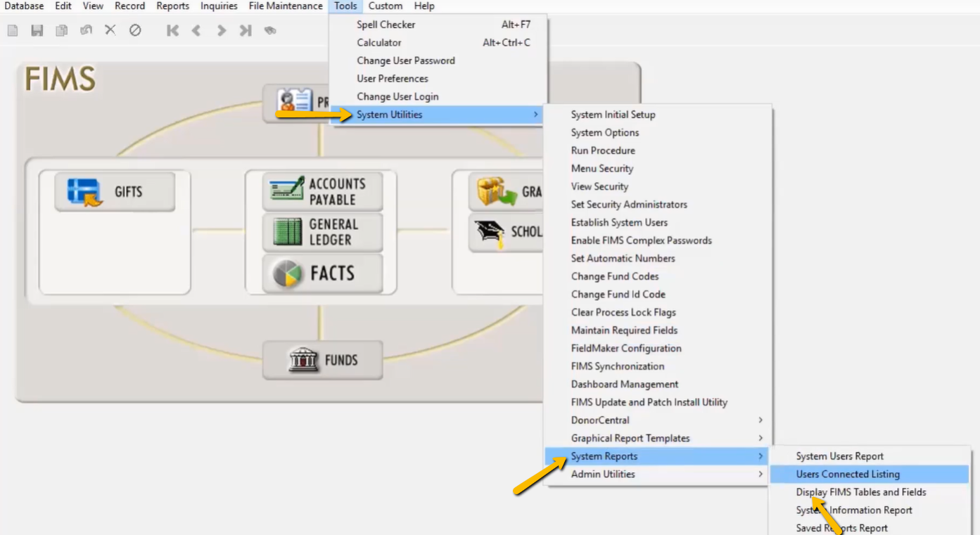Viewport: 980px width, 535px height.
Task: Open the Record menu
Action: pyautogui.click(x=130, y=6)
